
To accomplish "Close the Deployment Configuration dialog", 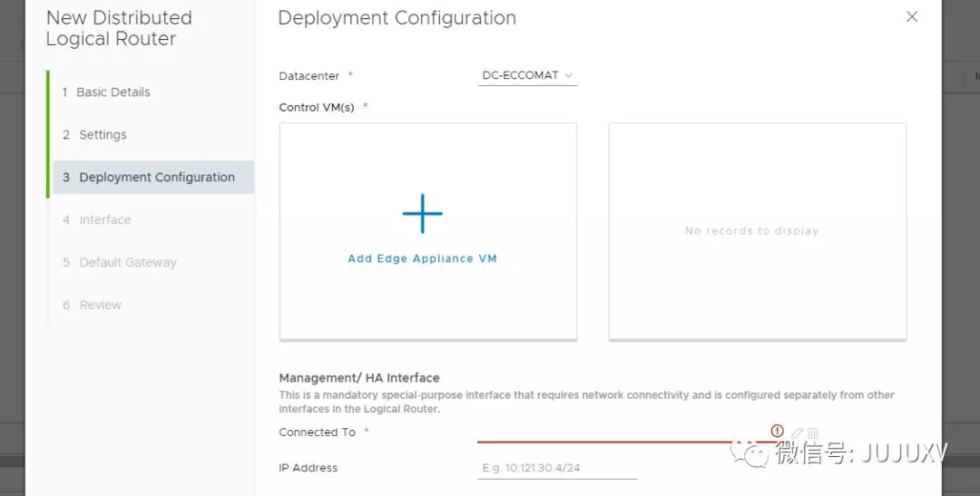I will pyautogui.click(x=912, y=17).
